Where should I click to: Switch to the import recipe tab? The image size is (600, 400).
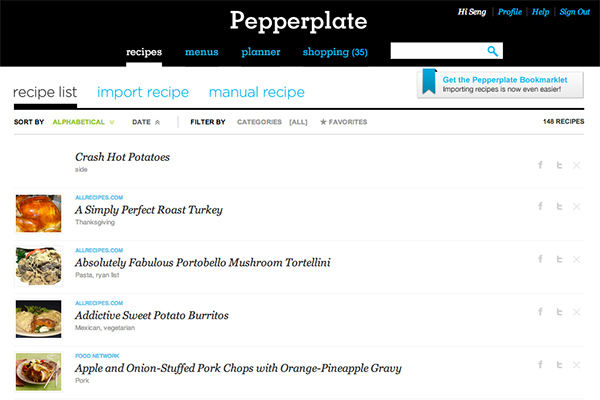[143, 93]
